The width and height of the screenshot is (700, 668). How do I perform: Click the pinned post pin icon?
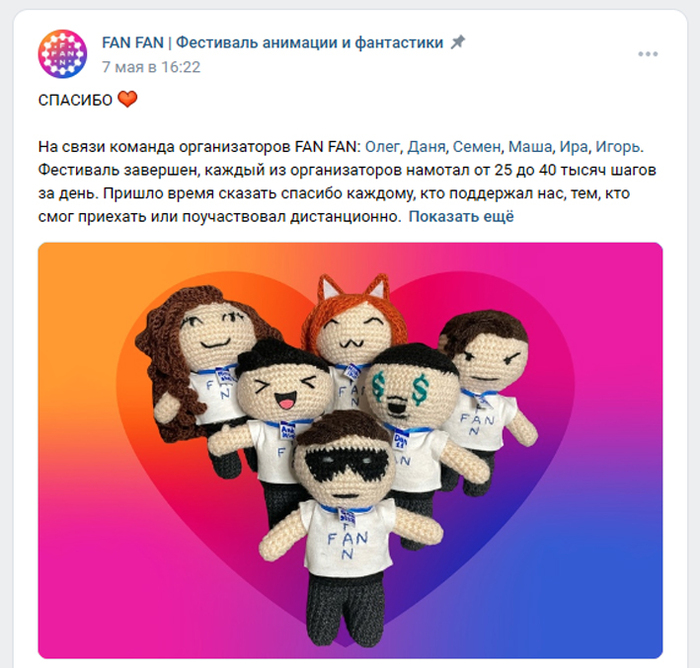458,42
